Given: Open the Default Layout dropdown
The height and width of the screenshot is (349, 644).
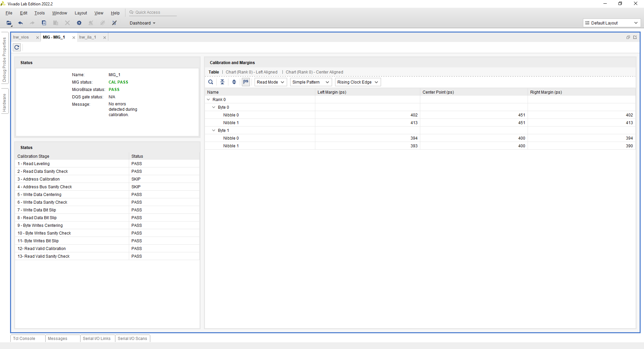Looking at the screenshot, I should 612,23.
